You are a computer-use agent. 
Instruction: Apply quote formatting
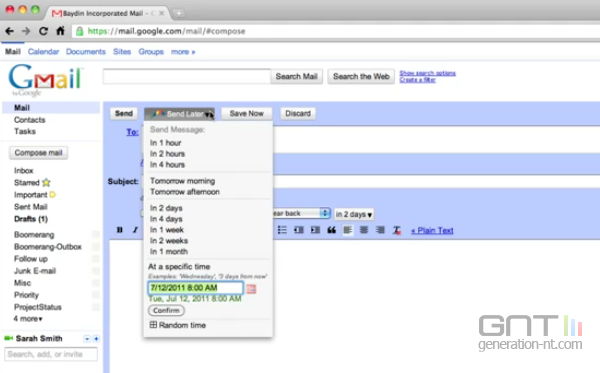[x=331, y=230]
